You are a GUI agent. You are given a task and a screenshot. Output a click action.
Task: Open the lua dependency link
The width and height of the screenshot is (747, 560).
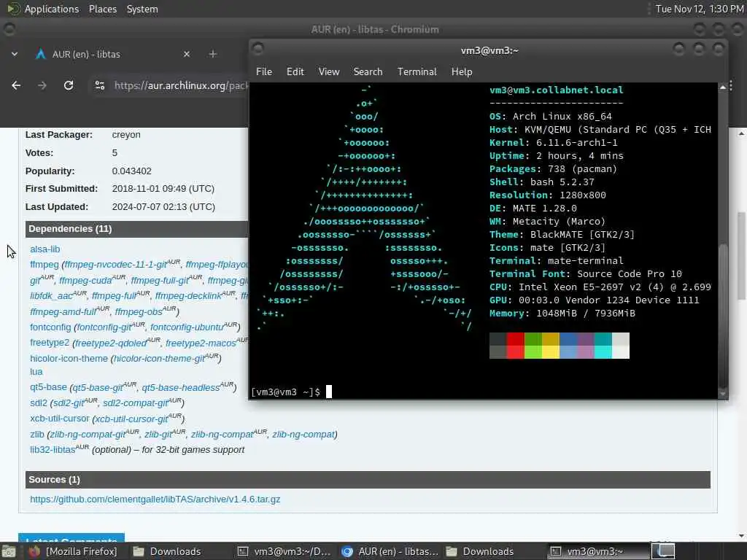(36, 371)
